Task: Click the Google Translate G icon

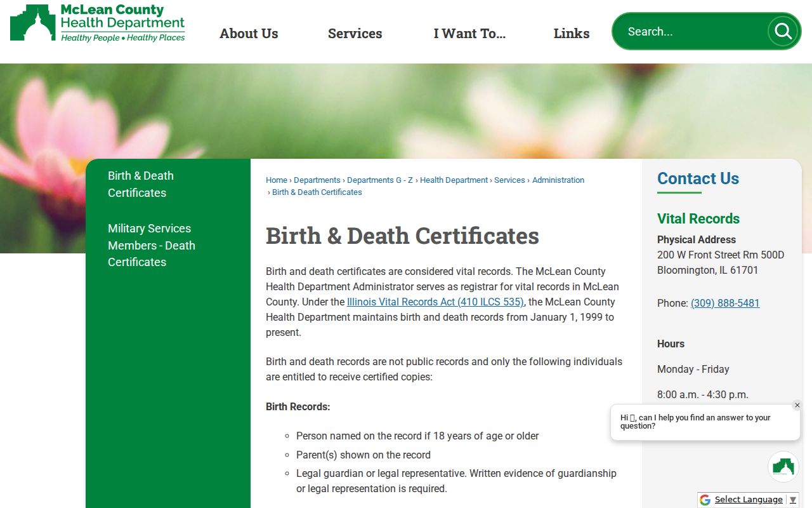Action: pos(705,500)
